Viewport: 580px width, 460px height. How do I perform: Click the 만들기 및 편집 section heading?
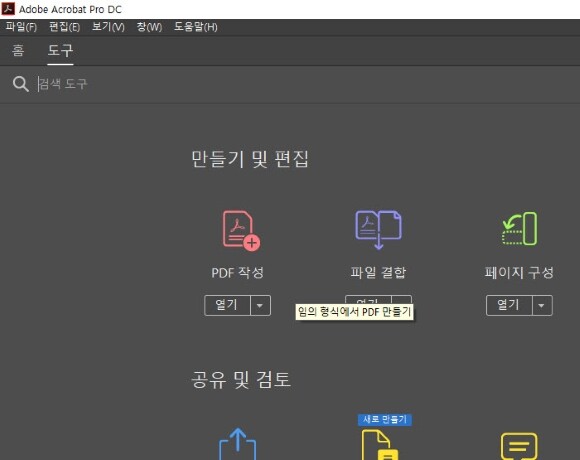point(250,159)
